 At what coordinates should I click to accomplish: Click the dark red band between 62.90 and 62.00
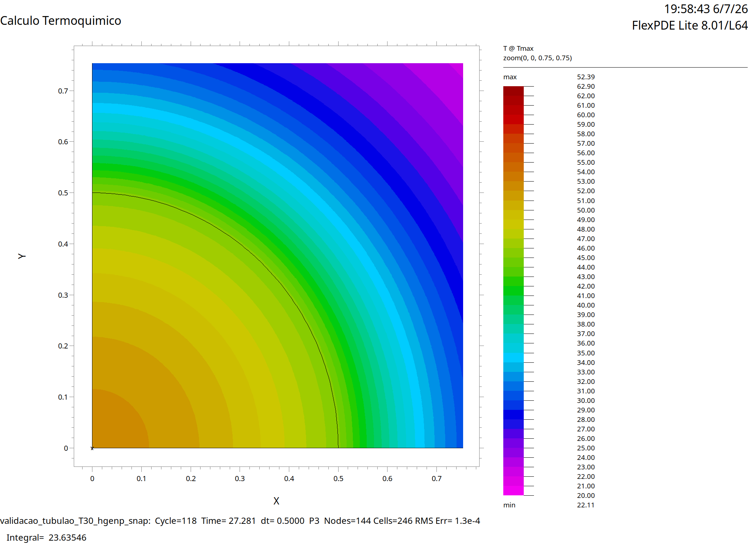[514, 91]
